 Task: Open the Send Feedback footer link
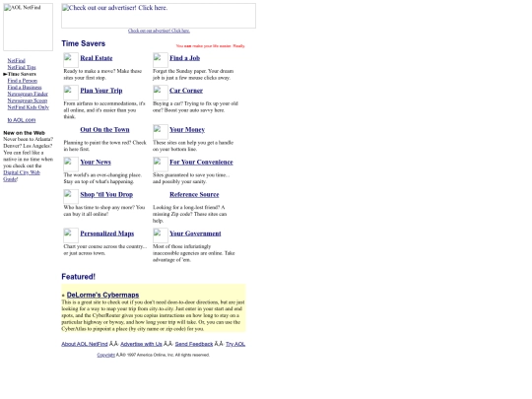pyautogui.click(x=194, y=344)
